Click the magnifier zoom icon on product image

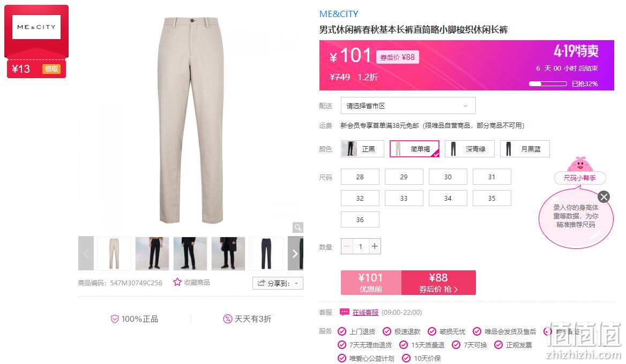coord(298,227)
